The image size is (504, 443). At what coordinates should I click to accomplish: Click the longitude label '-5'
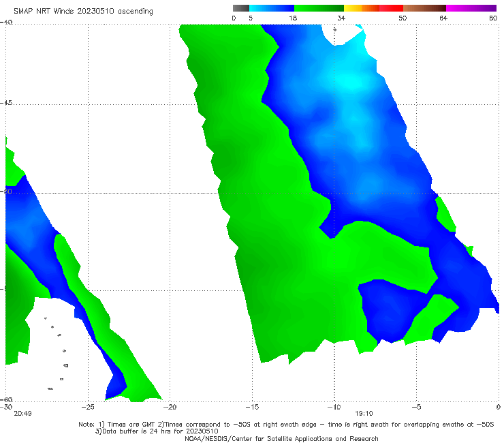(x=416, y=407)
